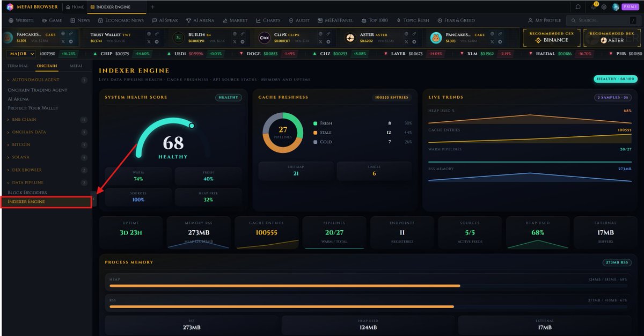The width and height of the screenshot is (644, 336).
Task: Open the Game toolbar item
Action: coord(52,20)
